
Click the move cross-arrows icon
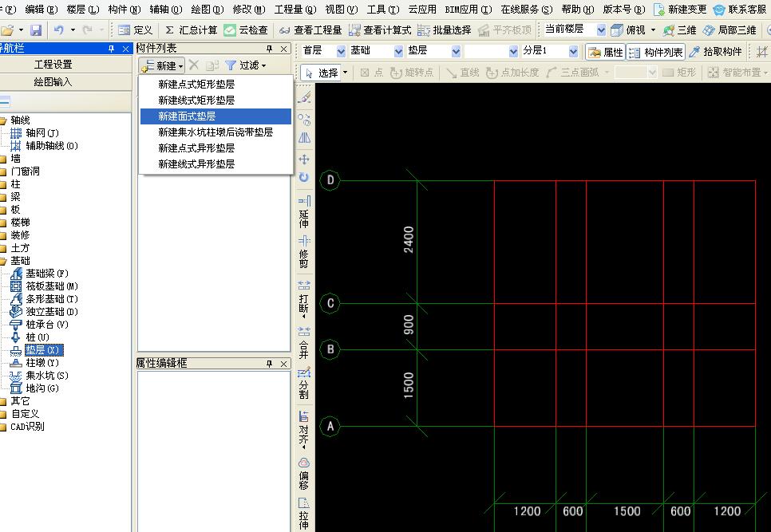(x=304, y=160)
